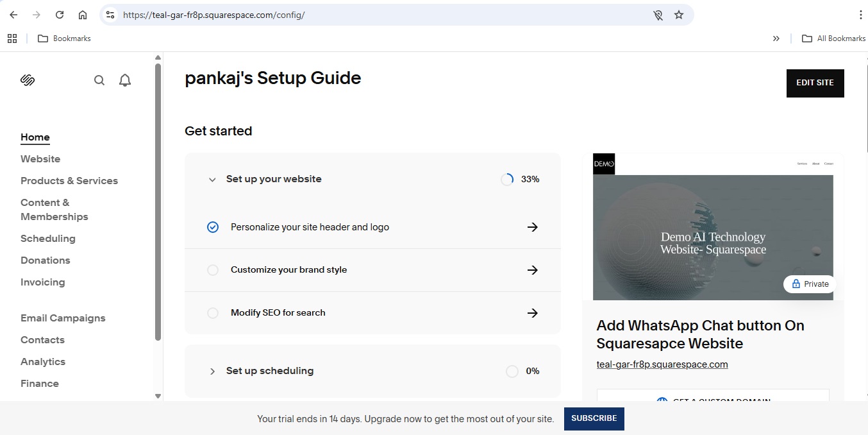This screenshot has width=868, height=435.
Task: Collapse the Set up your website section
Action: point(212,180)
